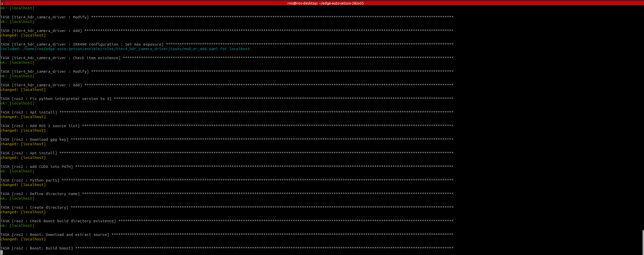Click the 'included:' mod_or_add.yaml path line
The image size is (644, 255).
[125, 49]
